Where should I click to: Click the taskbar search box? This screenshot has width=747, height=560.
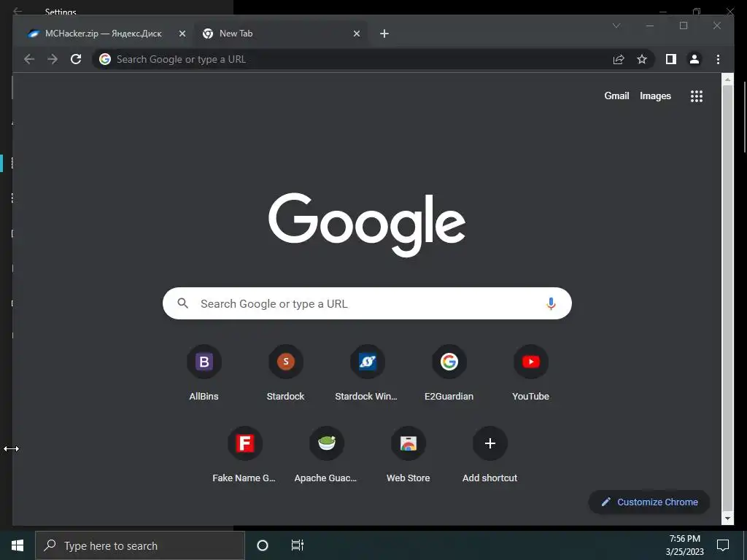[140, 545]
